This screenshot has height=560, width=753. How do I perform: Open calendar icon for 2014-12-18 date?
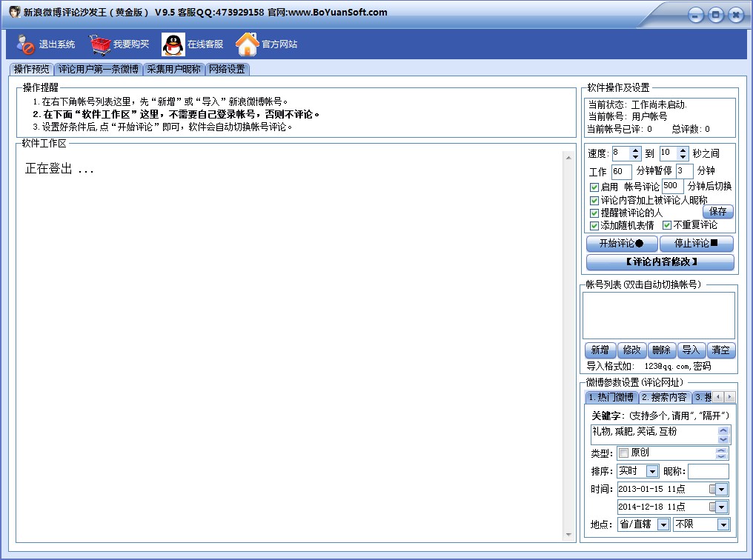point(713,507)
